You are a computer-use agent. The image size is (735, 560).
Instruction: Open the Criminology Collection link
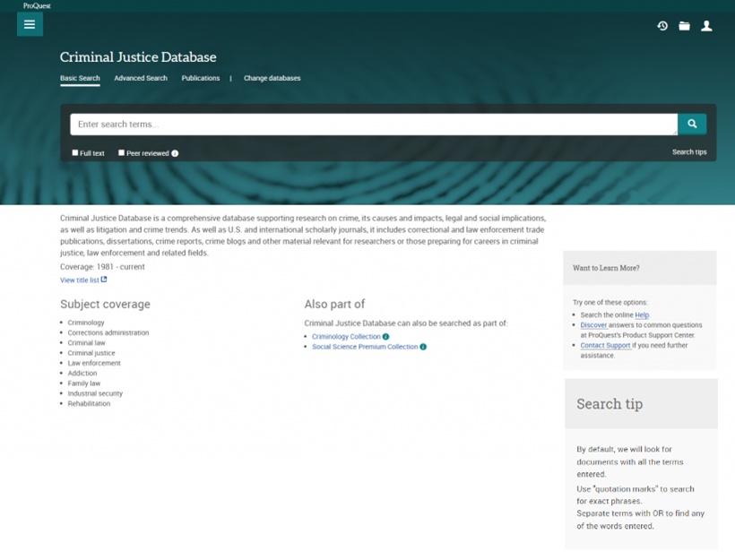coord(345,336)
